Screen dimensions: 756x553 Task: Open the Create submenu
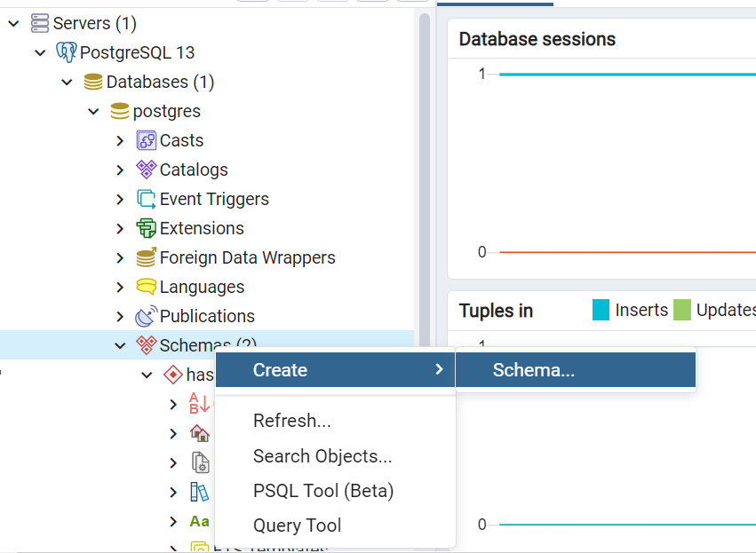(335, 369)
